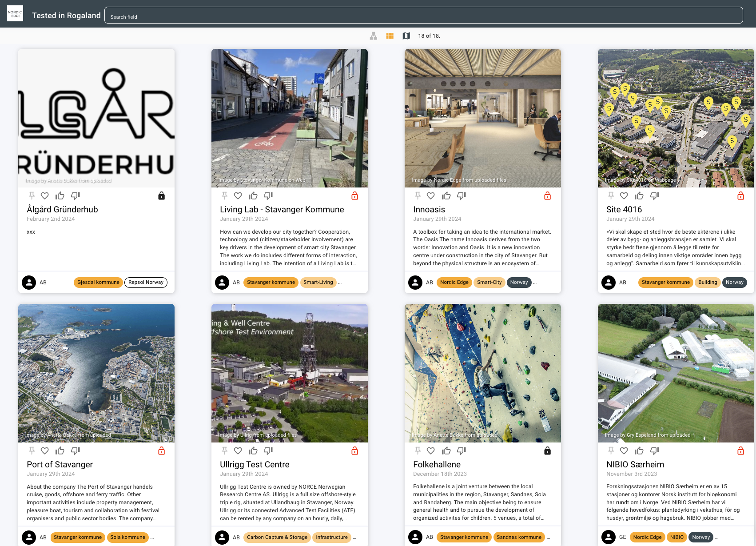This screenshot has height=546, width=756.
Task: Expand more tags on Living Lab card
Action: coord(340,283)
